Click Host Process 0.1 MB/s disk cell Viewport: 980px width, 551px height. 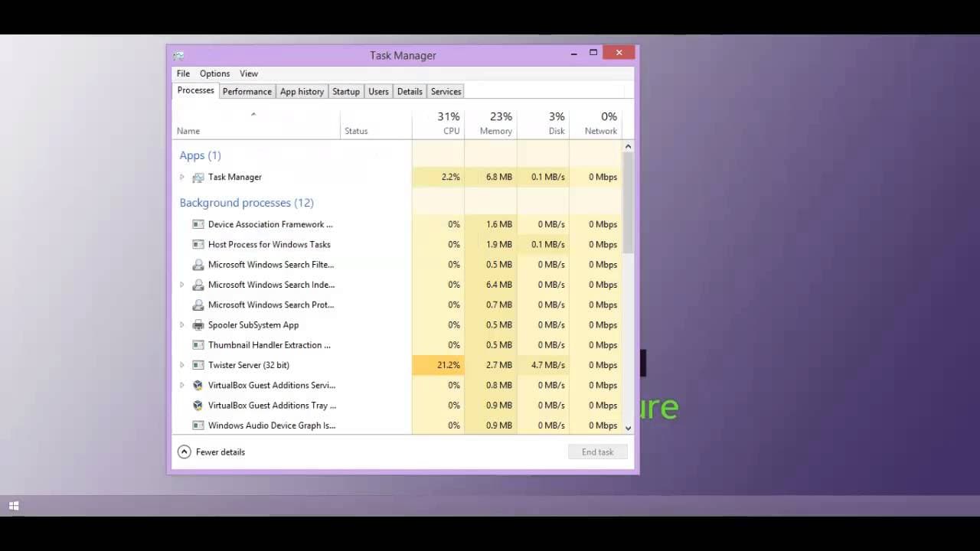[543, 244]
